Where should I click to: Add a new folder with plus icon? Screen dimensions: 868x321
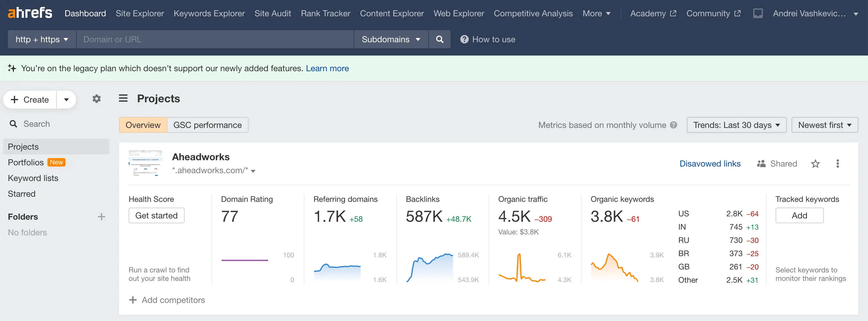(101, 217)
